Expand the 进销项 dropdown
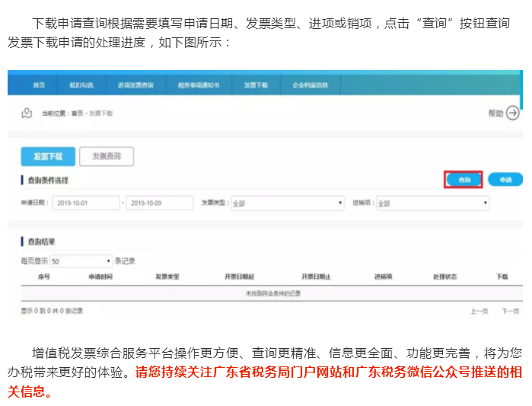The width and height of the screenshot is (532, 406). click(432, 203)
